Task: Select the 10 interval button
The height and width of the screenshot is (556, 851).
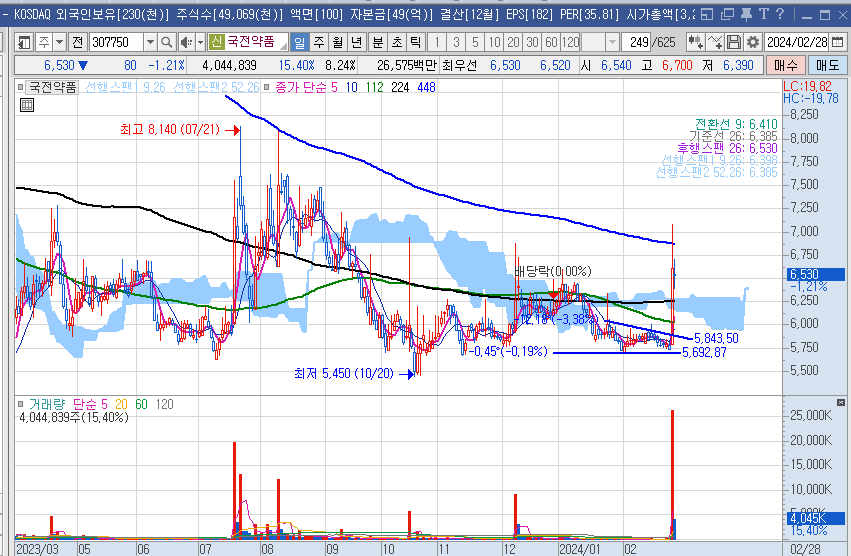Action: (494, 42)
